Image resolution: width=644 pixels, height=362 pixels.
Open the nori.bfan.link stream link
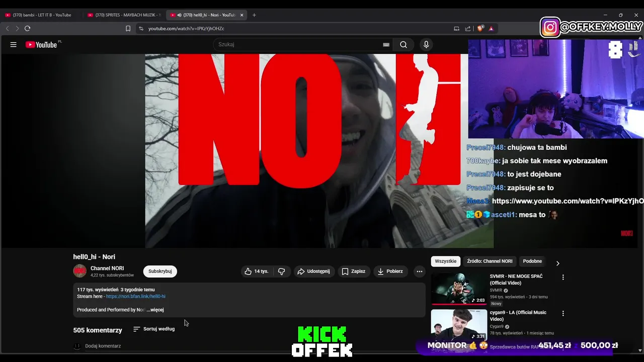click(135, 297)
